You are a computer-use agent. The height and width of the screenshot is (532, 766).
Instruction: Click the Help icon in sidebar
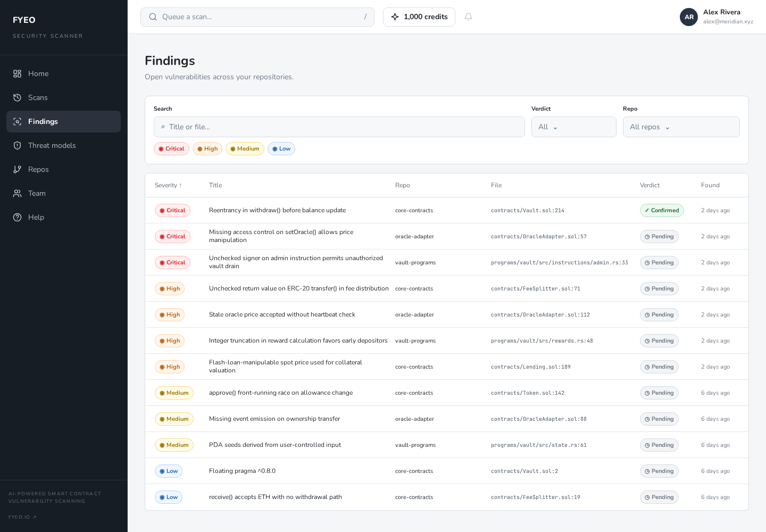point(17,217)
